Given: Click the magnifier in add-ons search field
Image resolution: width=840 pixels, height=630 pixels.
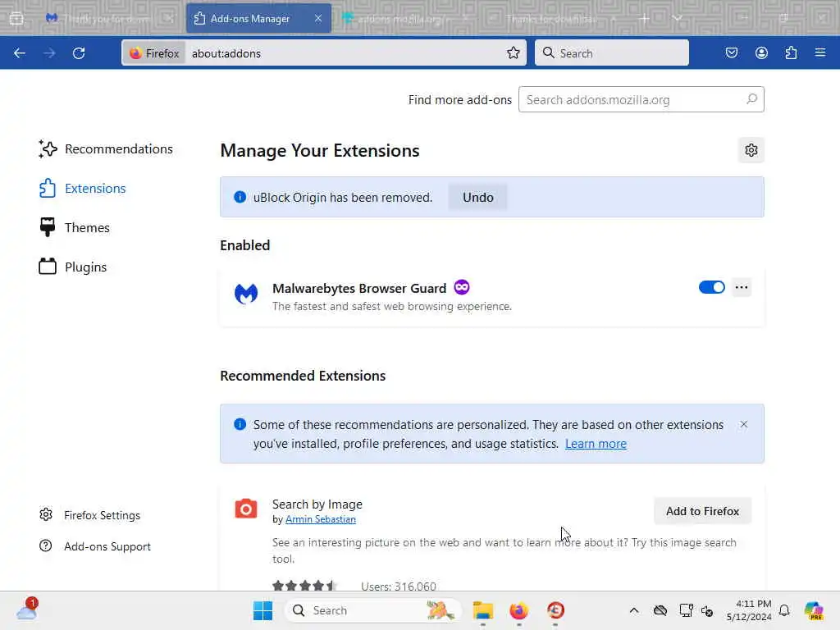Looking at the screenshot, I should pyautogui.click(x=751, y=99).
